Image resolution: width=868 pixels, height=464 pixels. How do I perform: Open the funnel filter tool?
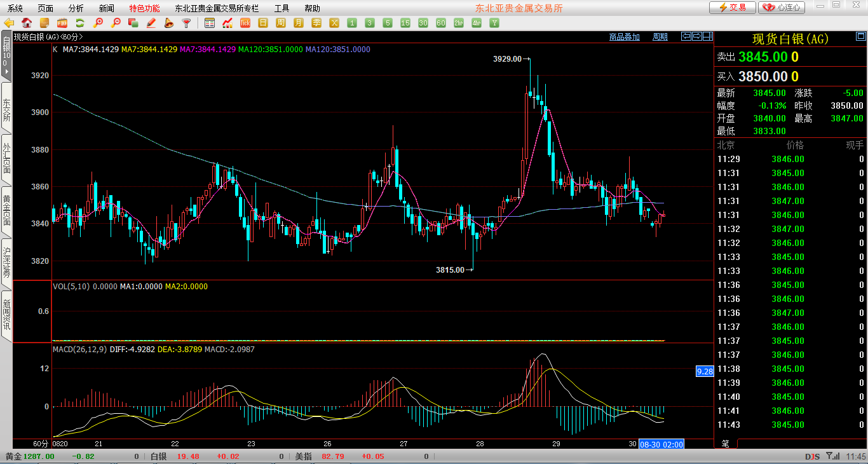coord(186,23)
